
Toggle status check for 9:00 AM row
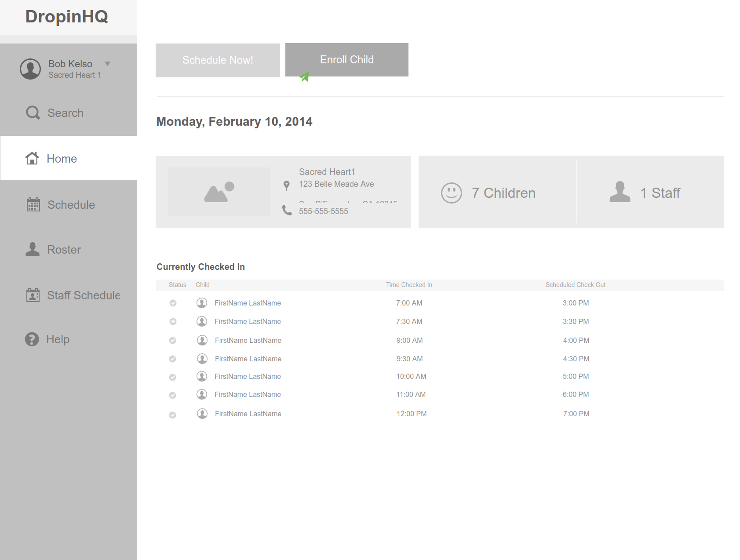click(173, 340)
